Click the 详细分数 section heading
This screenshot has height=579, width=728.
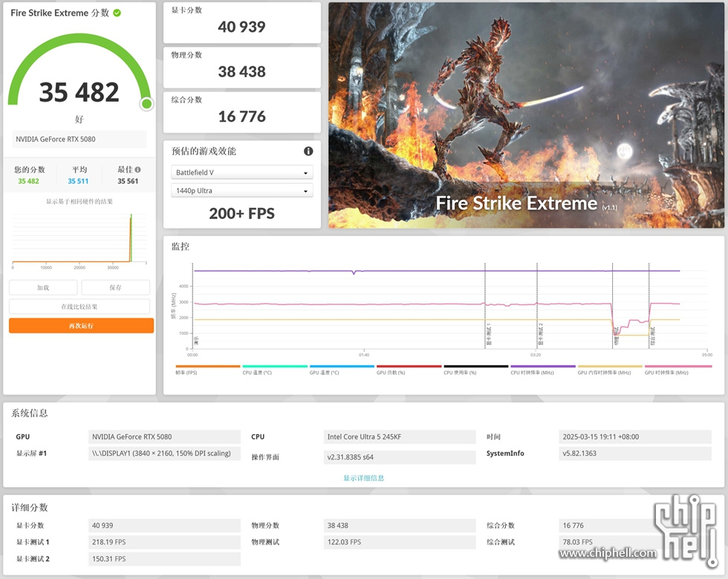pyautogui.click(x=29, y=508)
